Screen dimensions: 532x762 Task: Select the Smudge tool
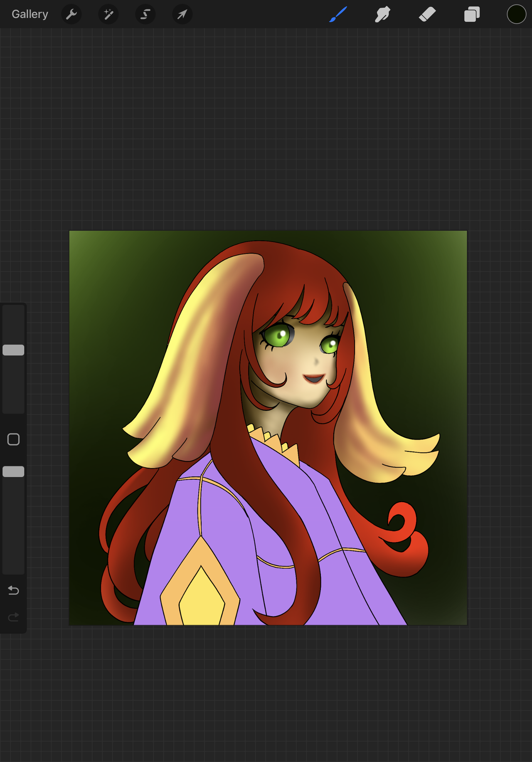click(382, 14)
